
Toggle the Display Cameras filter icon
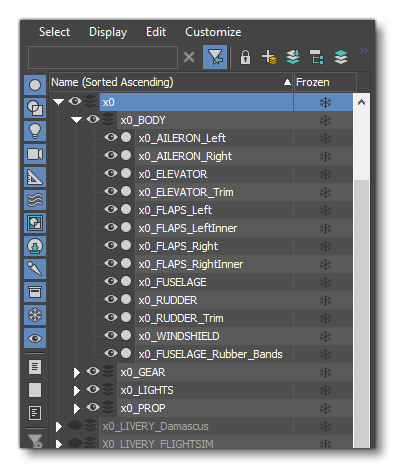click(x=35, y=154)
